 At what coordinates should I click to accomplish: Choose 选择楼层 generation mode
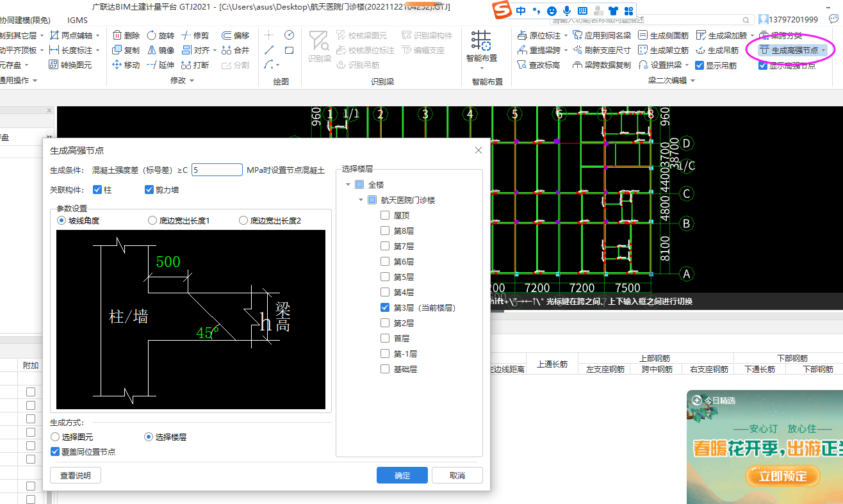pos(149,437)
